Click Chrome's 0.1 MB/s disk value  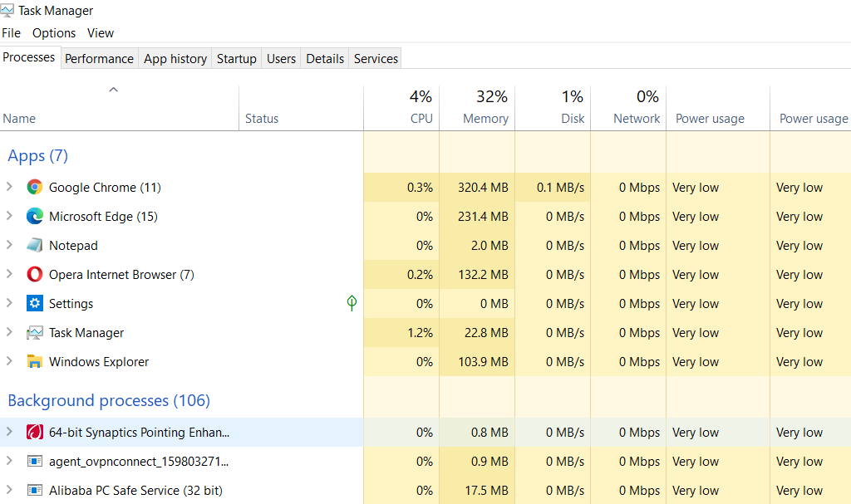click(561, 187)
